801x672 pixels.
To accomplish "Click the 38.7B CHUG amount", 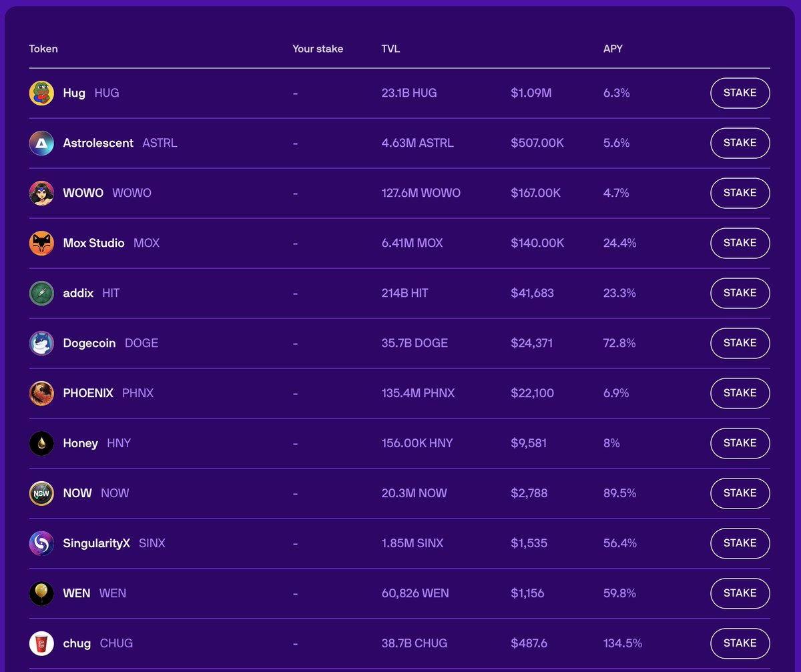I will tap(414, 643).
